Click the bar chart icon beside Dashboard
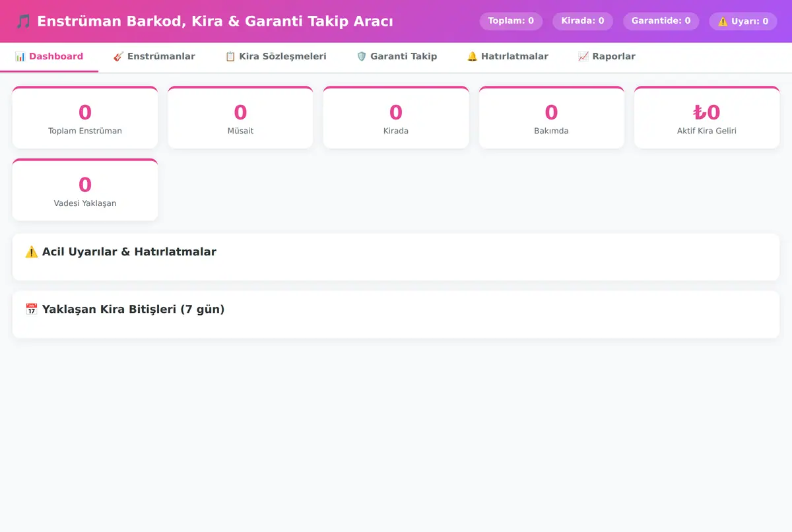This screenshot has height=532, width=792. [20, 57]
